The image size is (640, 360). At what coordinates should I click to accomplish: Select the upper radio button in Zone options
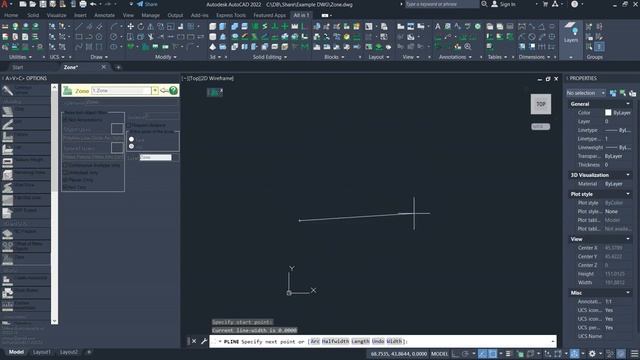131,139
